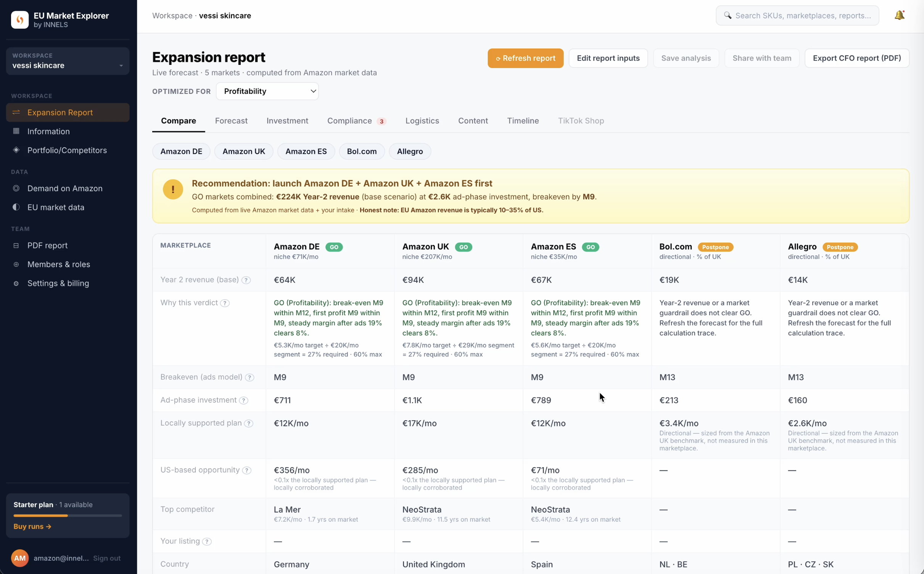This screenshot has height=574, width=924.
Task: Click the Allegro Postpone badge
Action: [840, 247]
